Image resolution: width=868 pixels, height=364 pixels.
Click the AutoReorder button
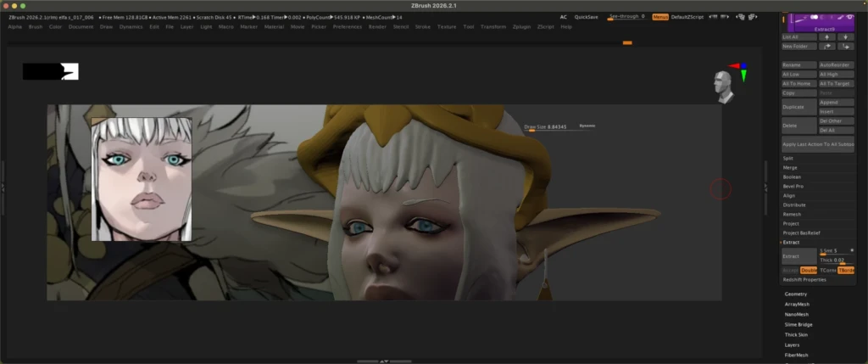coord(837,65)
